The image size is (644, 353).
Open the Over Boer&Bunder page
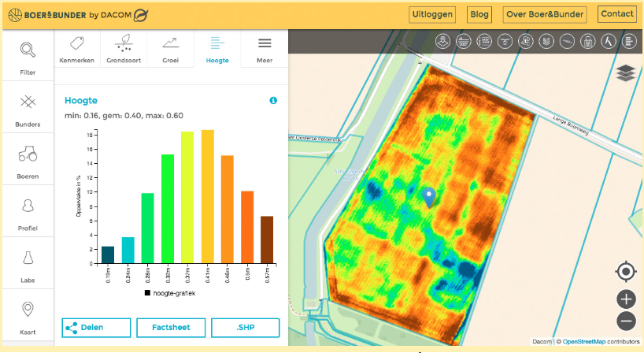pyautogui.click(x=545, y=15)
